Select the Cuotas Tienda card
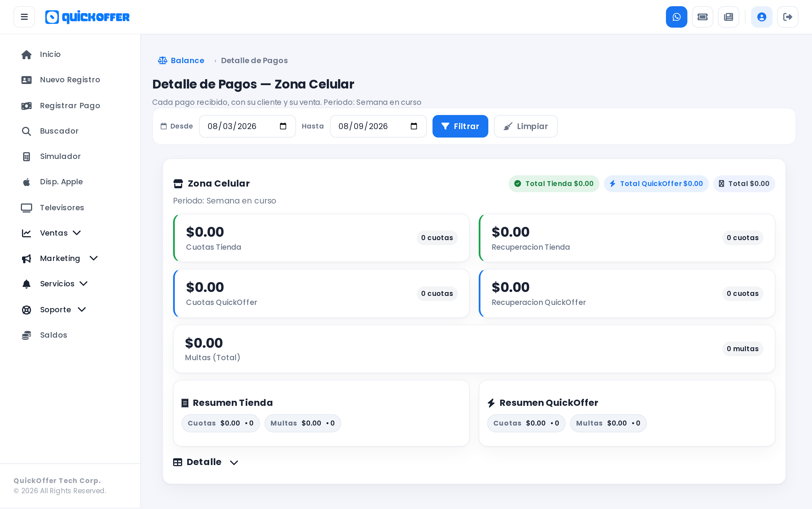 pos(321,238)
